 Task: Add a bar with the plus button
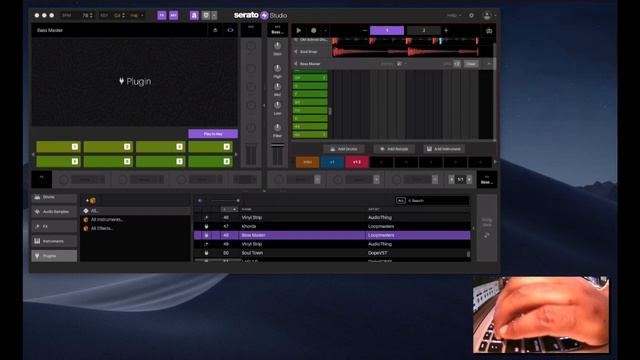[446, 30]
